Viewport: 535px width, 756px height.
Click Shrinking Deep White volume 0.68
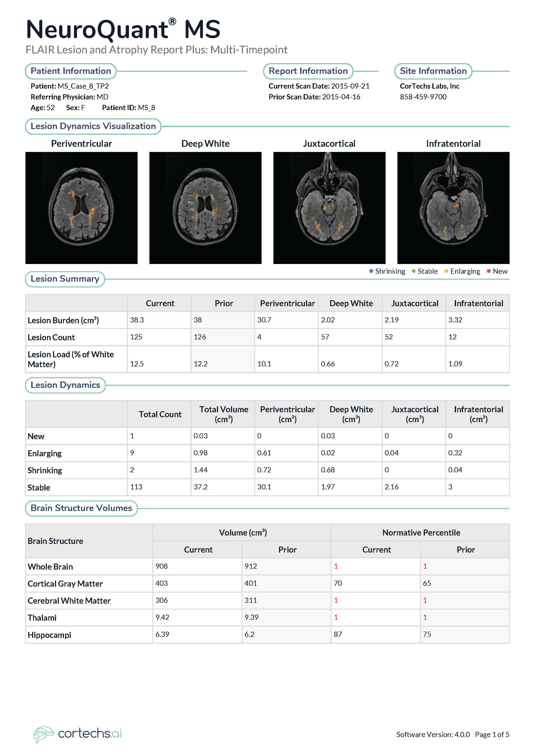(328, 470)
